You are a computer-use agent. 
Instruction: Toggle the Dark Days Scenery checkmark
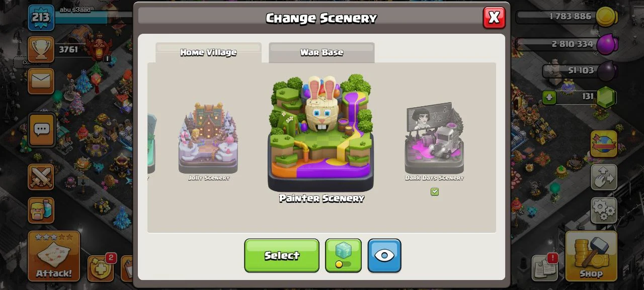[x=435, y=192]
